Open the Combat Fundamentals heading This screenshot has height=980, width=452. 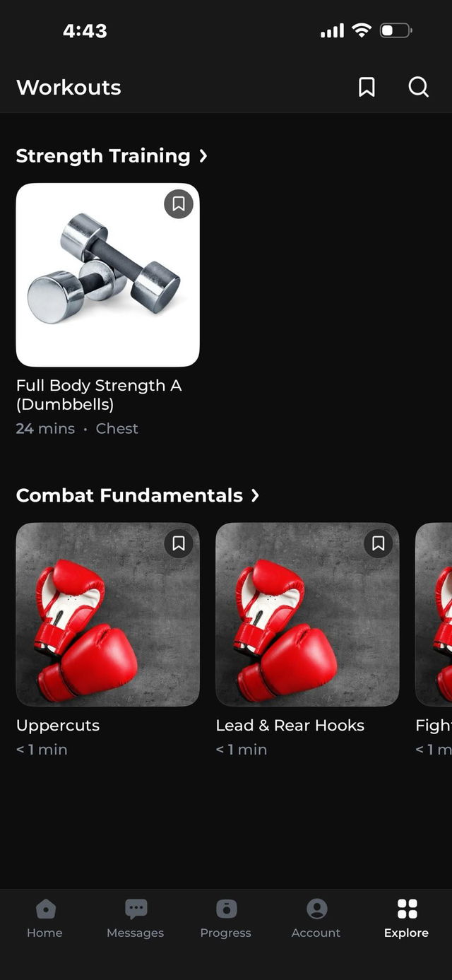pos(129,495)
